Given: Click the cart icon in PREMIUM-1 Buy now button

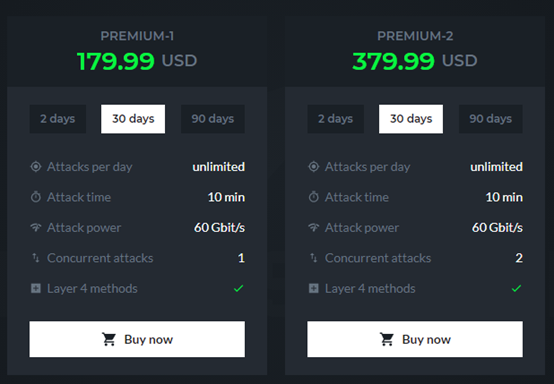Looking at the screenshot, I should (109, 339).
